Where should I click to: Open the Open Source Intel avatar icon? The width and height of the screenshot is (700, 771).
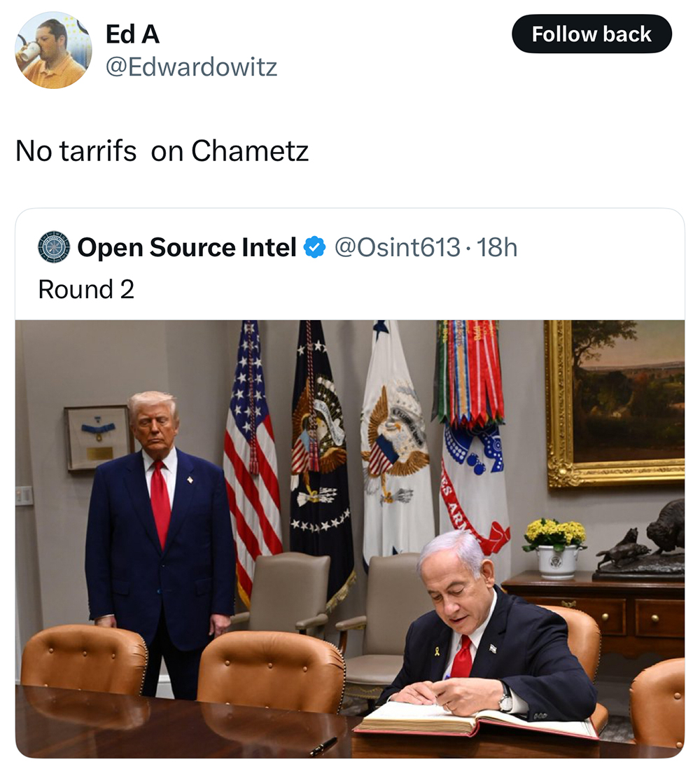[x=54, y=246]
